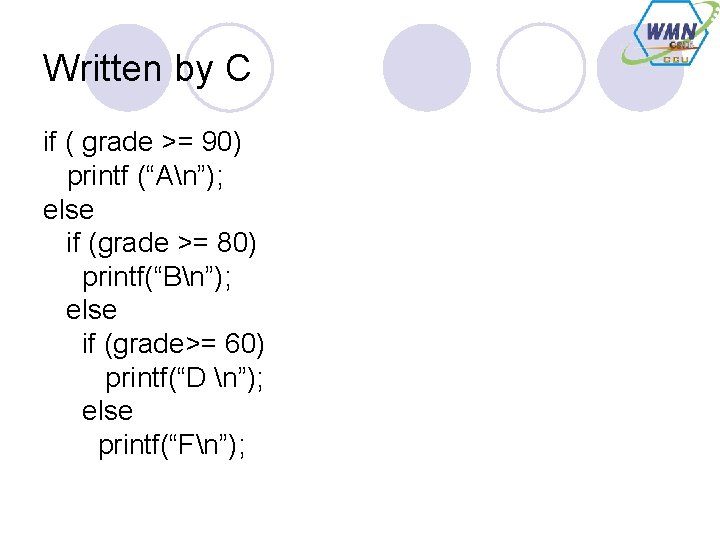Click the line 'if ( grade >= 90)'
The height and width of the screenshot is (540, 720).
pyautogui.click(x=142, y=142)
